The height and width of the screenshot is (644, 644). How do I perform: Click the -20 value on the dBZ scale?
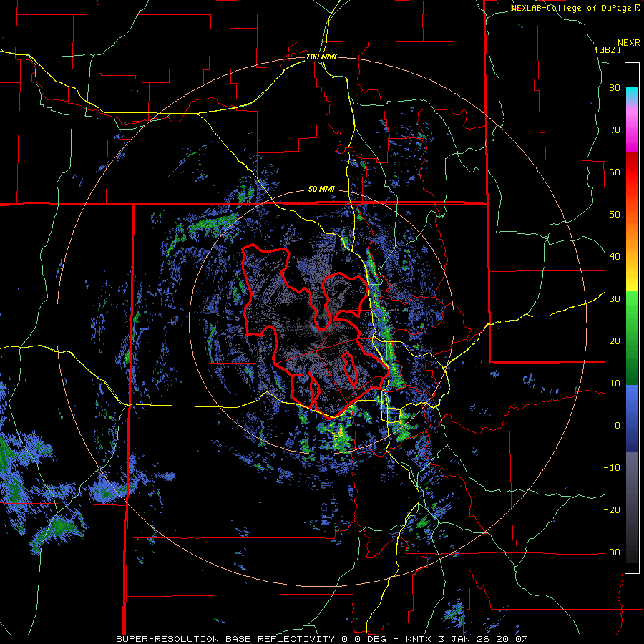(x=612, y=509)
